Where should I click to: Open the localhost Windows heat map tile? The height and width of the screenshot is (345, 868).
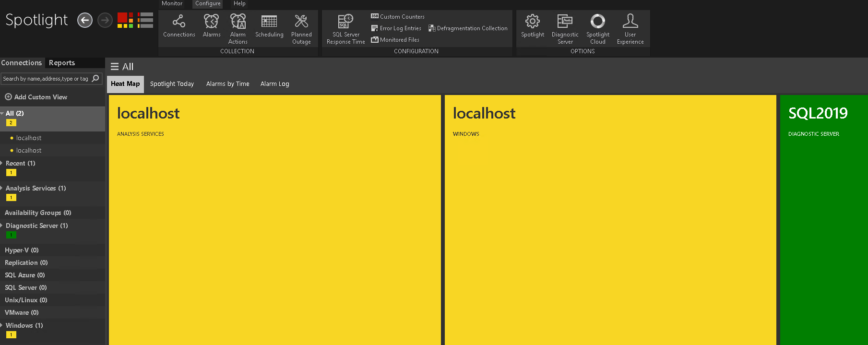pyautogui.click(x=610, y=220)
